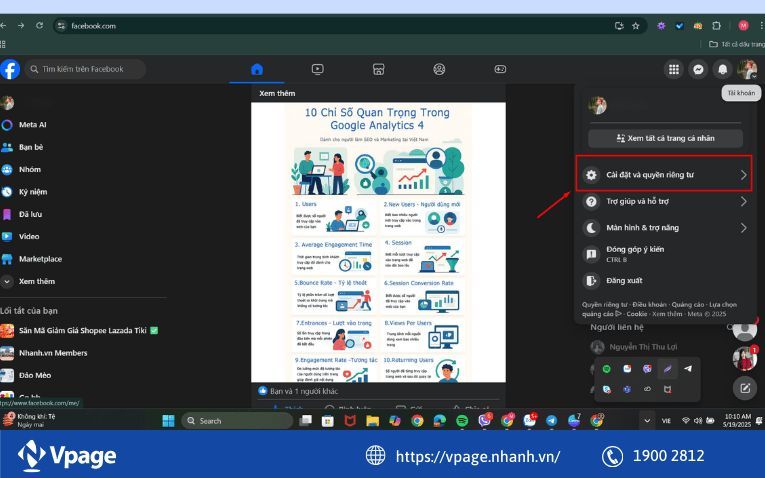Image resolution: width=765 pixels, height=478 pixels.
Task: Open 'Bạn bè' in the left sidebar
Action: pyautogui.click(x=31, y=147)
